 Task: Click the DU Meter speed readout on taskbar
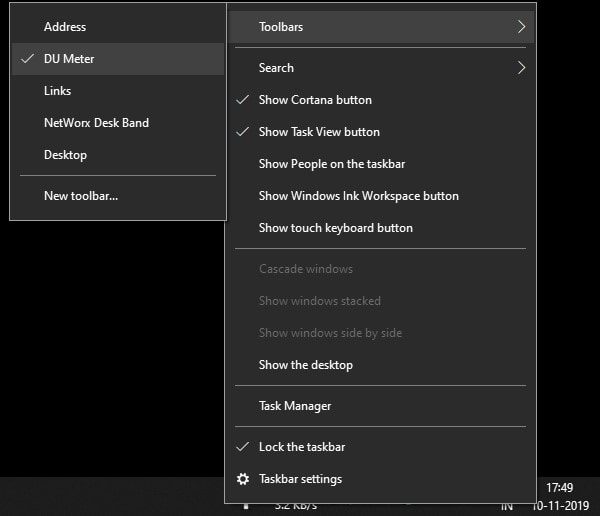(297, 506)
